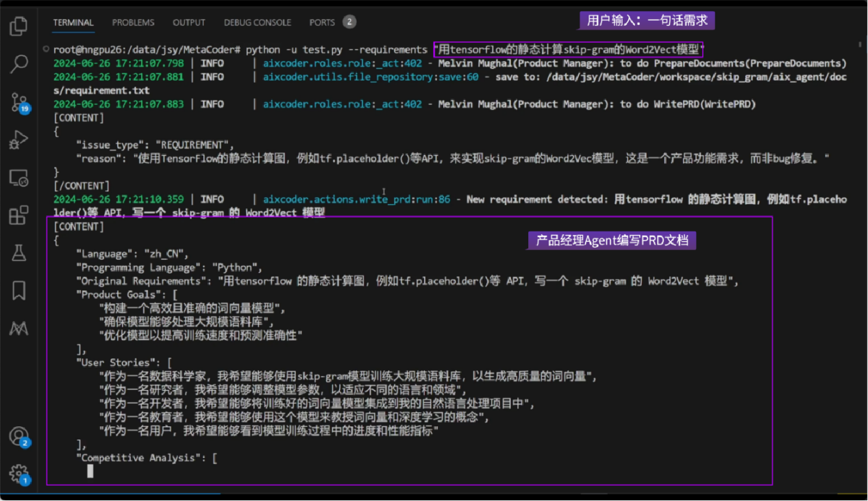868x501 pixels.
Task: Open the Explorer files view
Action: click(x=18, y=27)
